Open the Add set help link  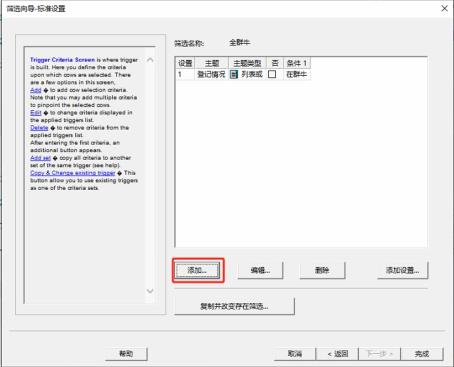pyautogui.click(x=41, y=158)
